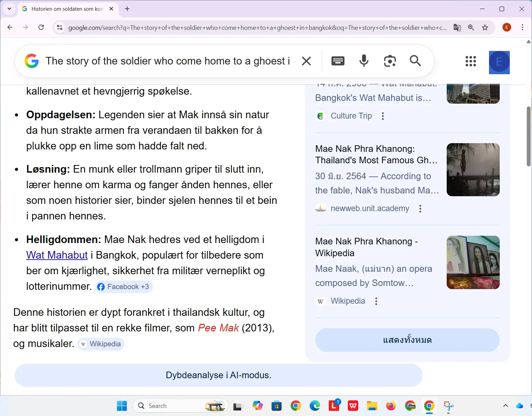This screenshot has height=416, width=532.
Task: Clear the search query with the X
Action: [306, 61]
